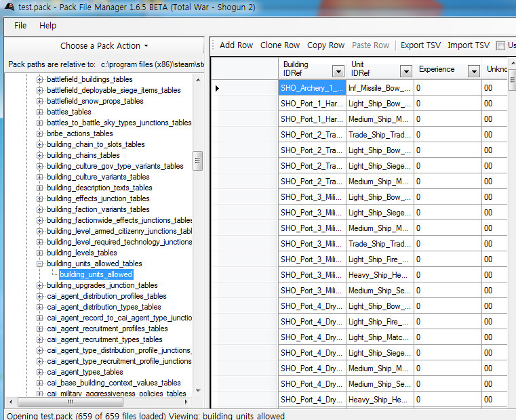Viewport: 516px width, 420px height.
Task: Open the Help menu
Action: click(x=47, y=26)
